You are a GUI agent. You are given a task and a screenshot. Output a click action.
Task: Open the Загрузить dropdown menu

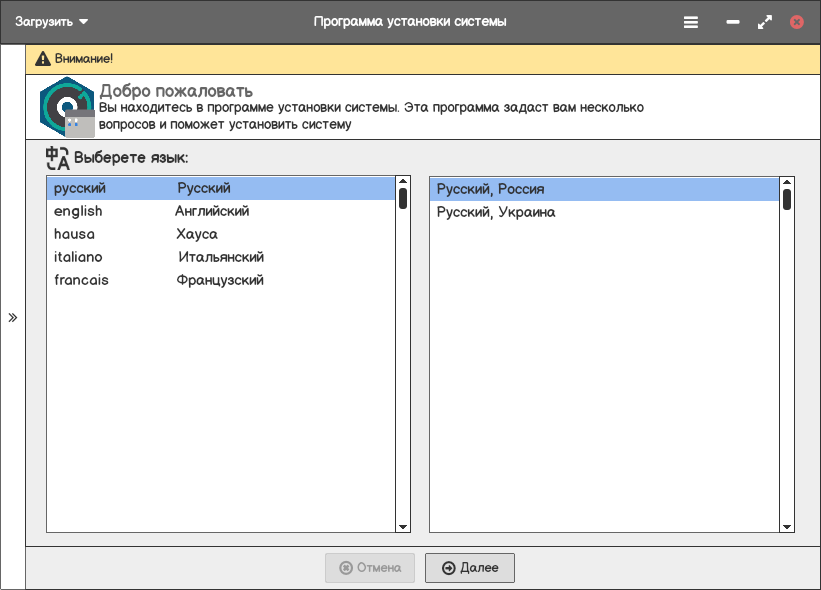tap(52, 22)
